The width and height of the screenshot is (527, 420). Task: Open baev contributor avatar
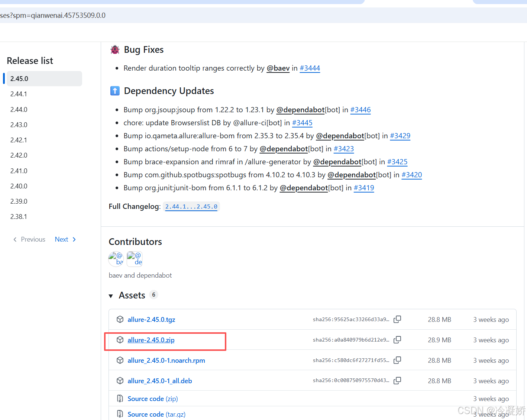pos(116,259)
